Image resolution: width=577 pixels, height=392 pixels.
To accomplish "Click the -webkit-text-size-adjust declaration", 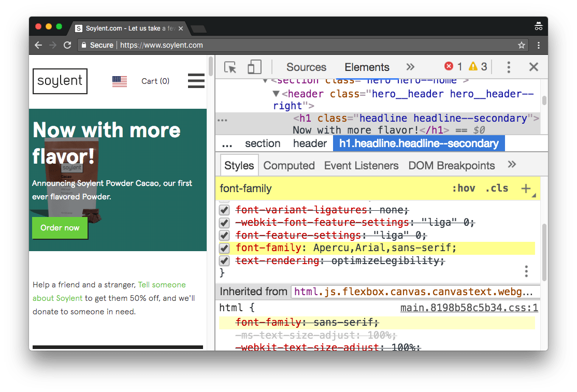I will tap(327, 347).
